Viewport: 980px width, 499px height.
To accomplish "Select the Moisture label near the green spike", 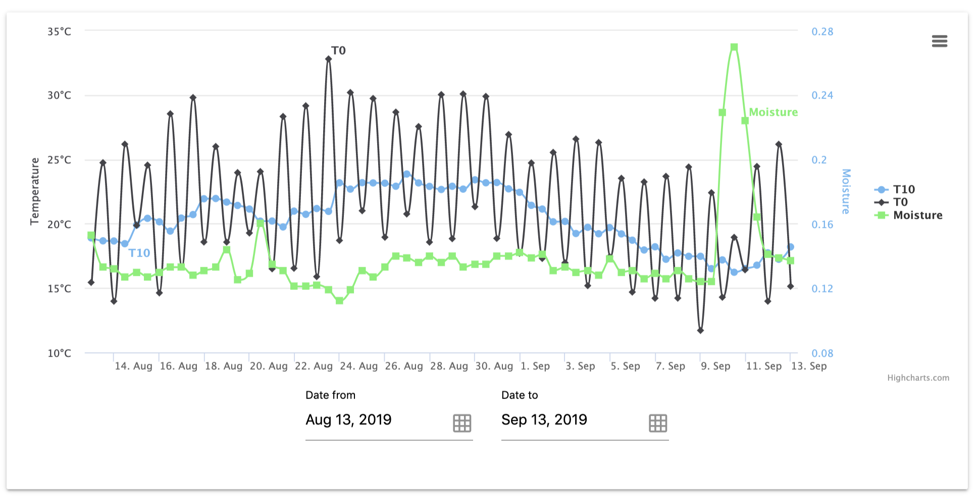I will (x=773, y=112).
